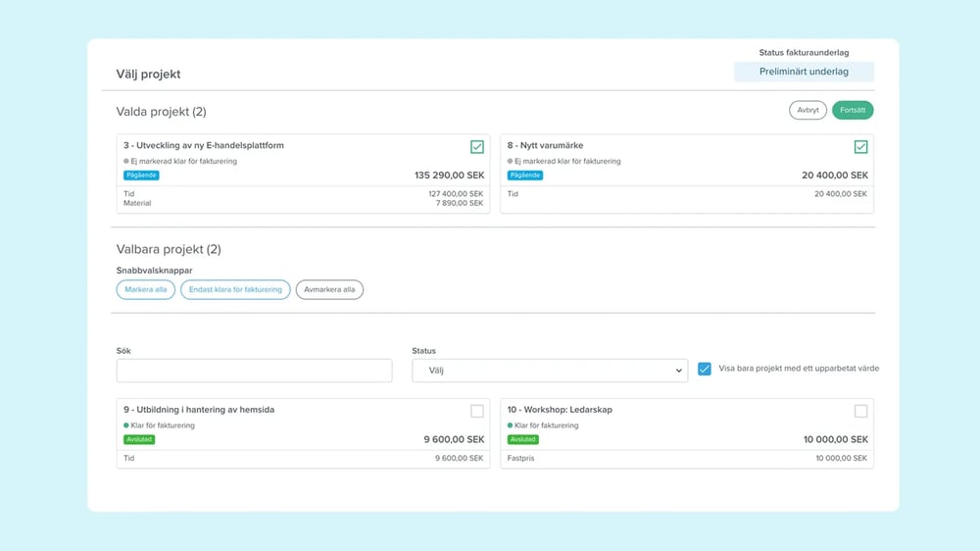Click grey status dot on Nytt varumärke project
Viewport: 980px width, 551px height.
tap(511, 162)
